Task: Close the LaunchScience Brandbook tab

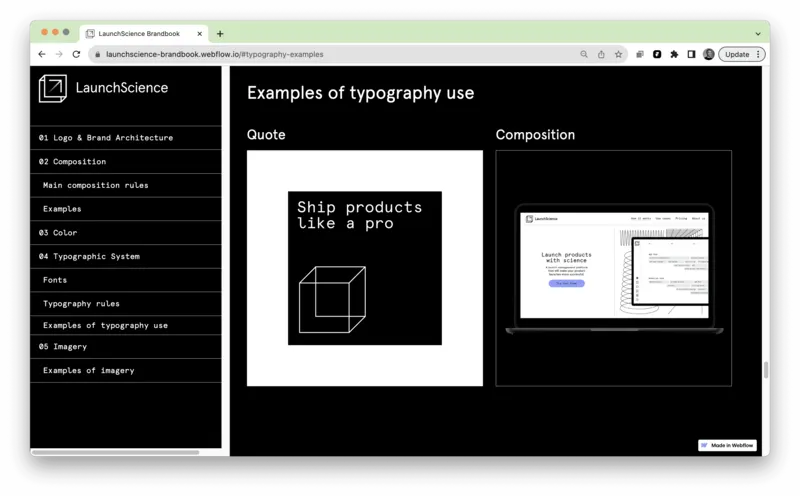Action: pos(199,34)
